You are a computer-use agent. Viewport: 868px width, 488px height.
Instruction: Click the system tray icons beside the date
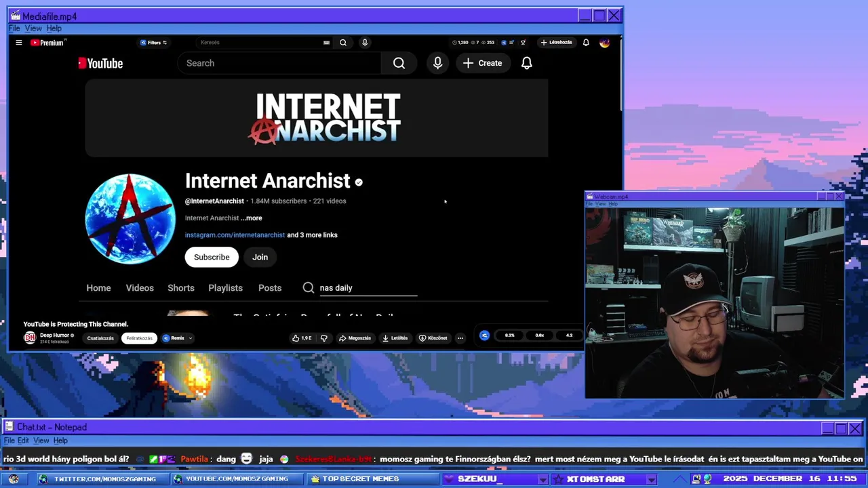tap(701, 479)
